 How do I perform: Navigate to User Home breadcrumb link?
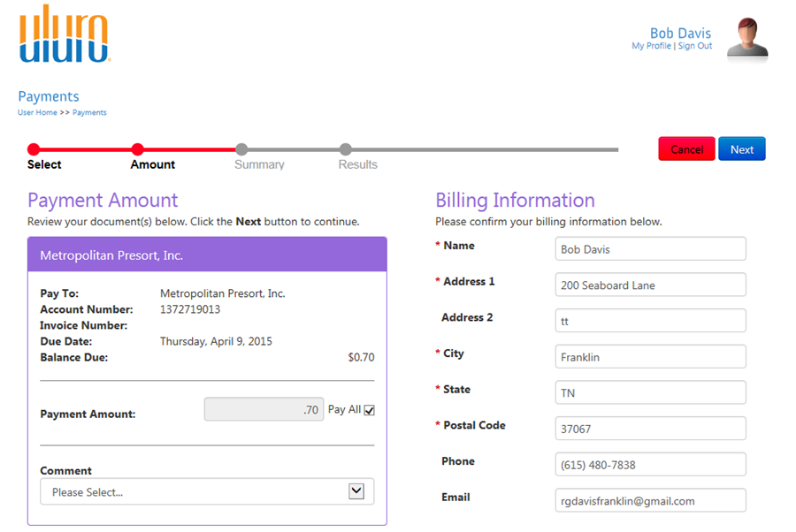tap(36, 112)
